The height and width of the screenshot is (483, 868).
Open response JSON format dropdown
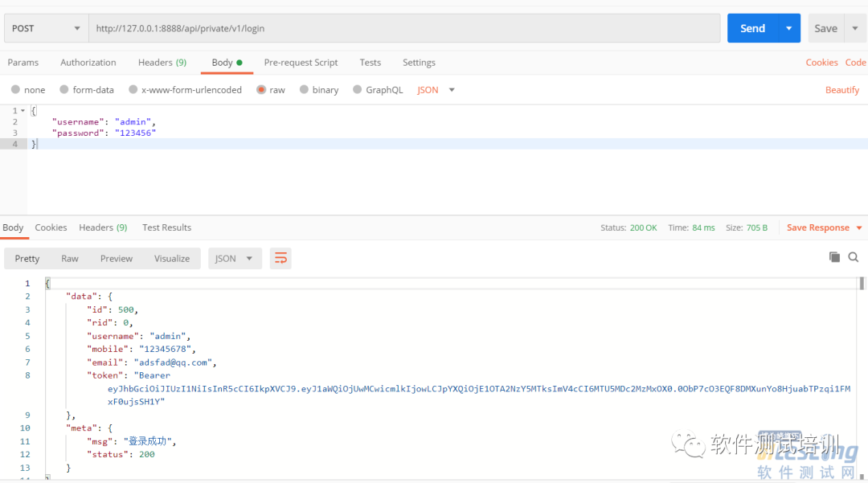[234, 258]
